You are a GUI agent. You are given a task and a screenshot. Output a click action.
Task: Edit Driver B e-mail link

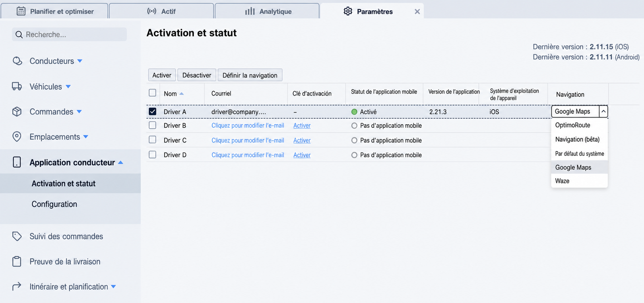coord(248,125)
